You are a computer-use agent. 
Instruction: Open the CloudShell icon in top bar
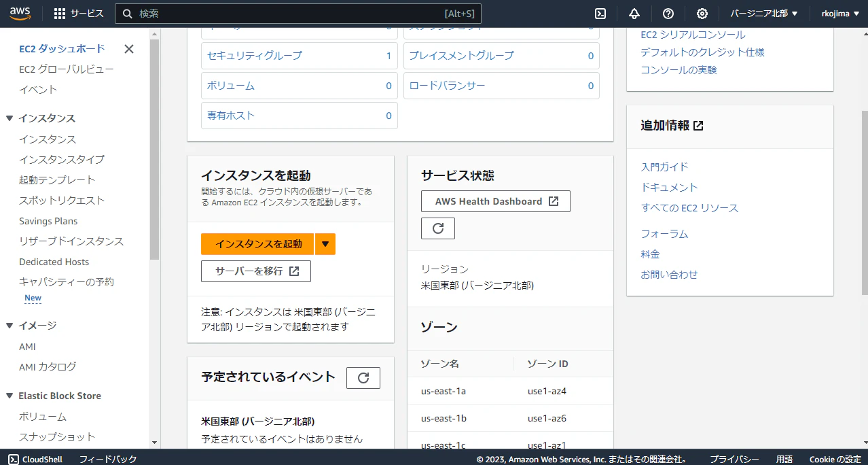tap(600, 14)
